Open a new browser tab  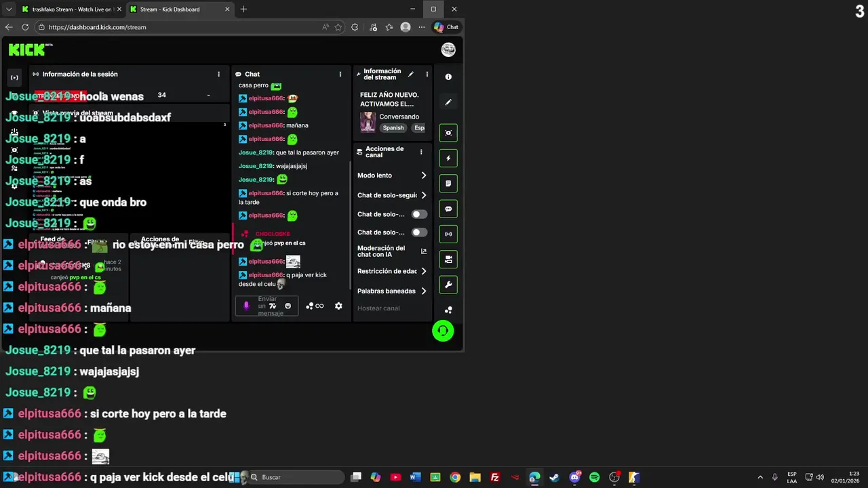243,9
